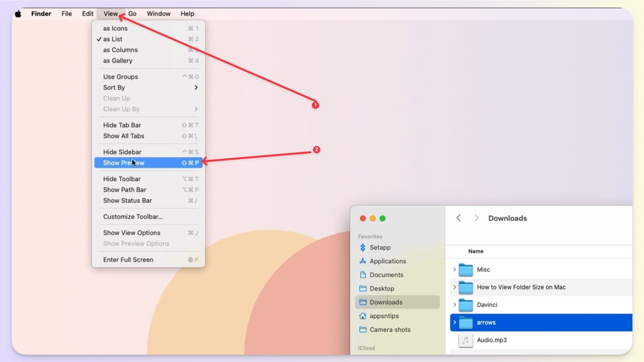Image resolution: width=644 pixels, height=362 pixels.
Task: Toggle Show Status Bar option
Action: (x=127, y=201)
